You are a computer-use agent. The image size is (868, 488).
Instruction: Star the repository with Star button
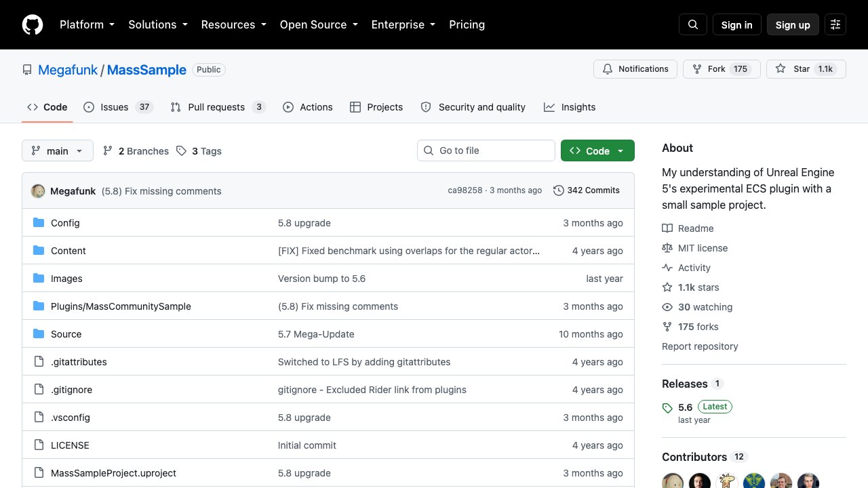point(806,69)
